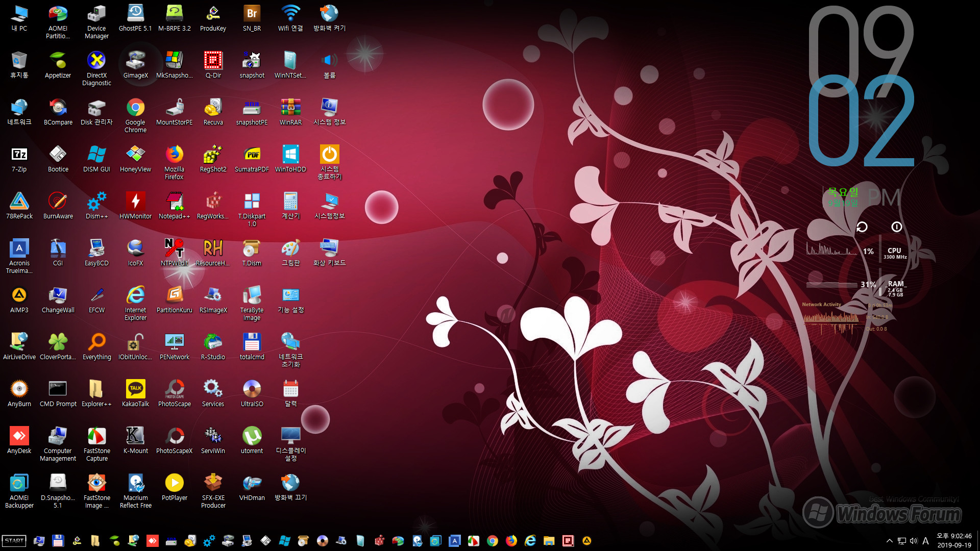The image size is (980, 551).
Task: Open Internet Explorer desktop shortcut
Action: point(135,303)
